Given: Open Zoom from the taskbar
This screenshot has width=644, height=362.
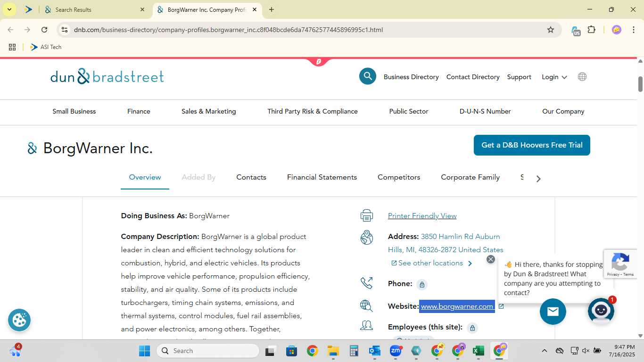Looking at the screenshot, I should point(396,351).
